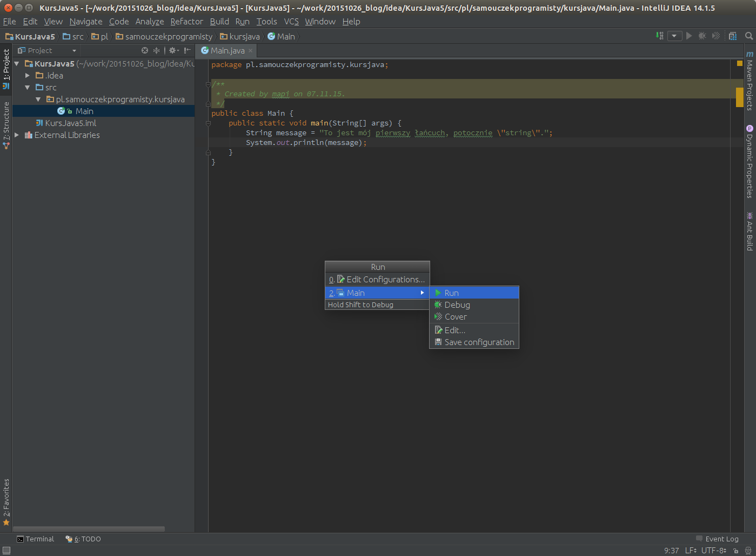The width and height of the screenshot is (756, 556).
Task: Choose Run in the Main submenu
Action: pos(474,293)
